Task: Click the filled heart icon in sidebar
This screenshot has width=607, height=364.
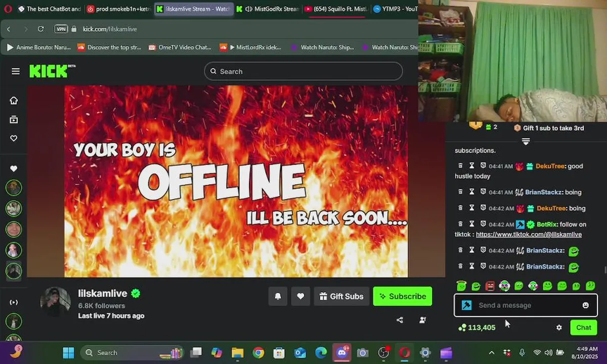Action: point(14,168)
